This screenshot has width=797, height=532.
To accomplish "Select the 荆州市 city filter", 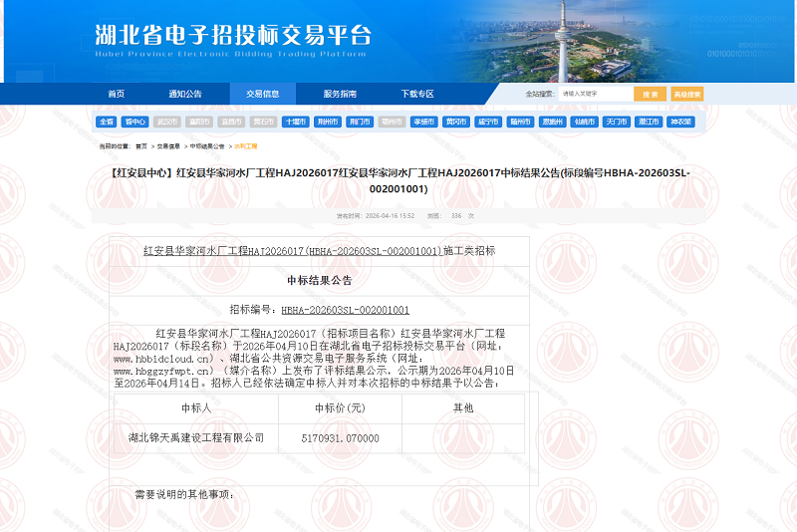I will pos(327,122).
